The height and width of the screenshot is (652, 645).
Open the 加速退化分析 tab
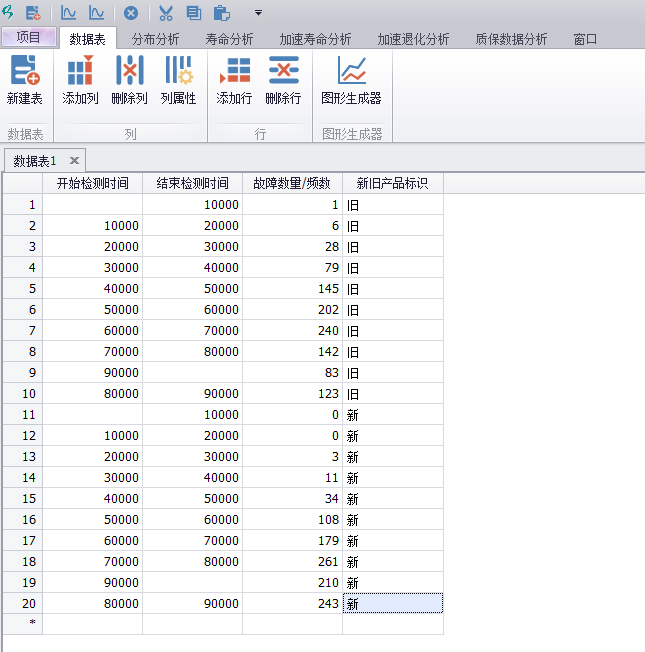pos(413,39)
